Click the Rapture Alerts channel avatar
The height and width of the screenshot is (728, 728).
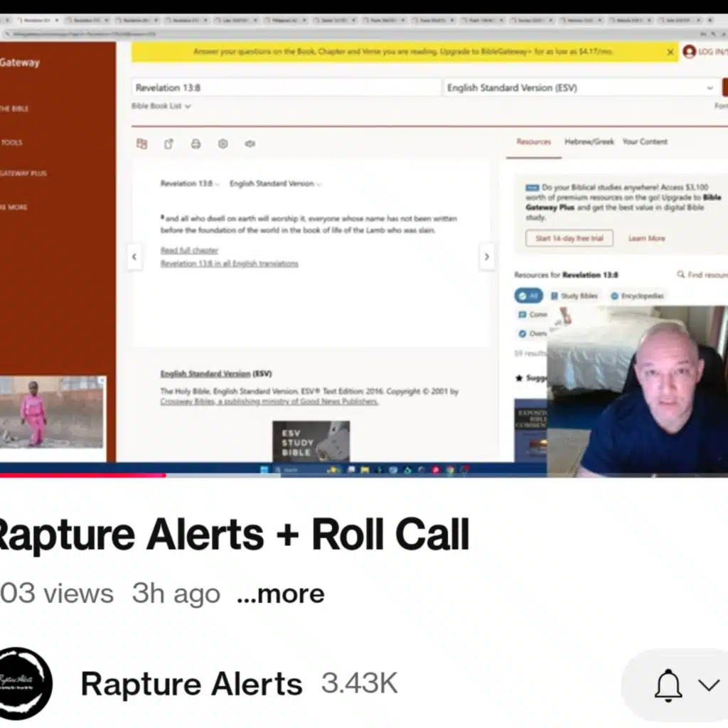tap(26, 683)
